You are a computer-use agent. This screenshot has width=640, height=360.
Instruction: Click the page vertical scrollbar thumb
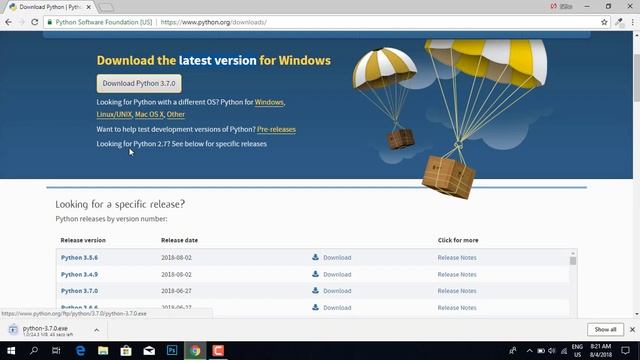coord(636,78)
